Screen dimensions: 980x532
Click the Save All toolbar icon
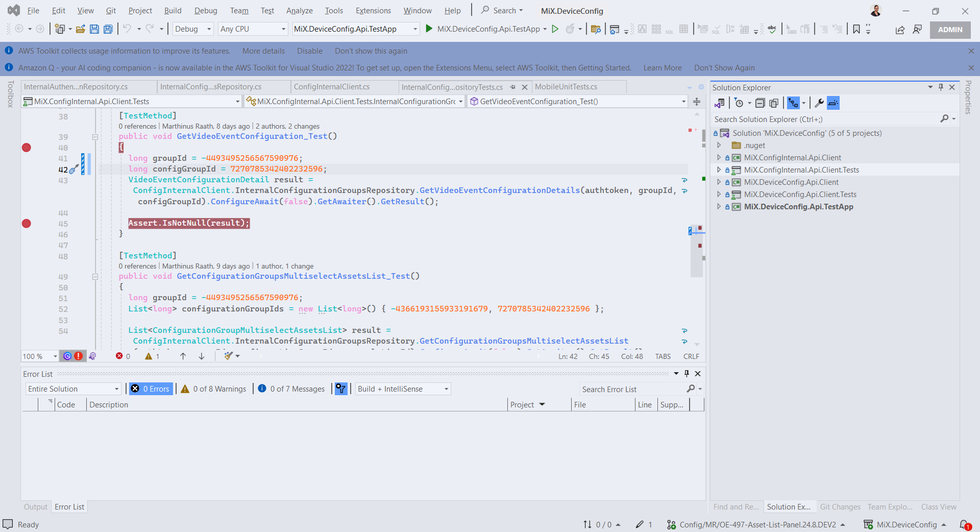(x=108, y=29)
